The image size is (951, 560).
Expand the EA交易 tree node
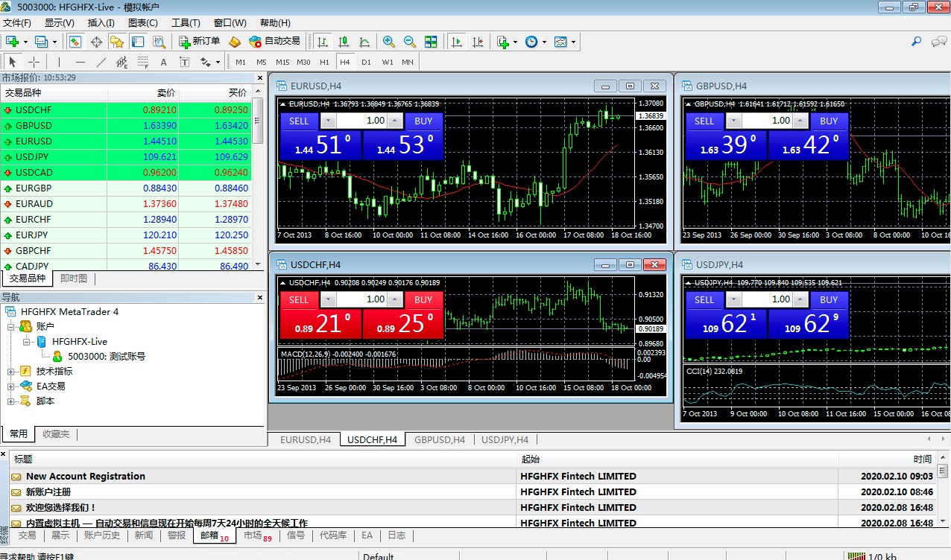(11, 386)
